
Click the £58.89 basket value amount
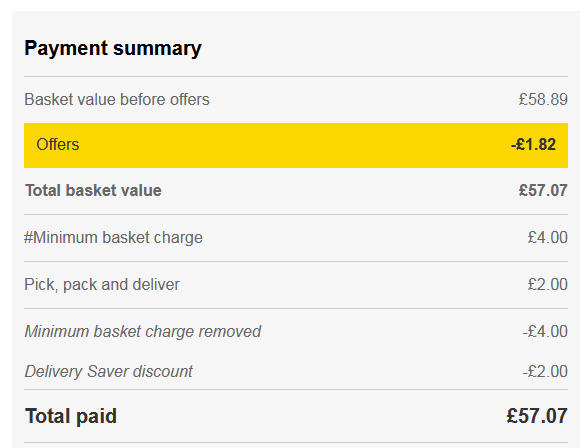[543, 100]
